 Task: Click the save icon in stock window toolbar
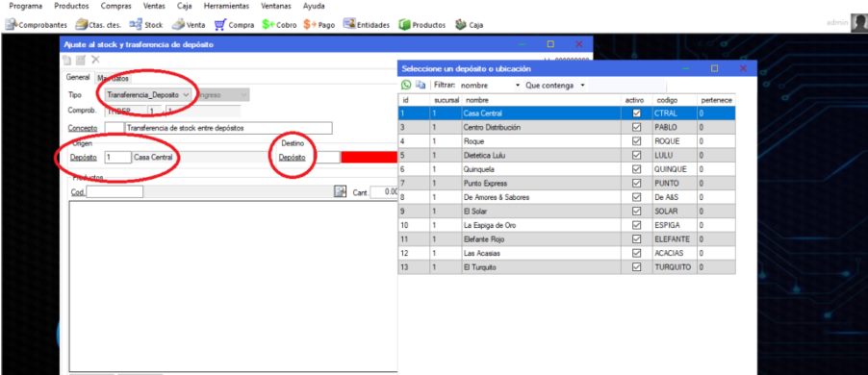(81, 60)
